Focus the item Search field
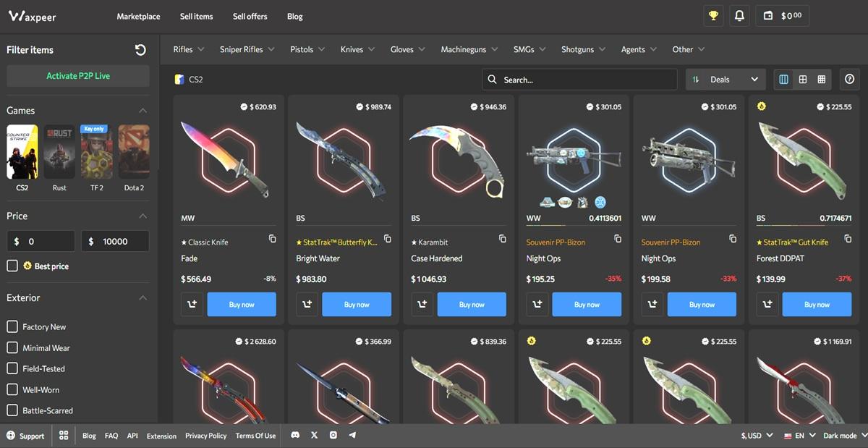Viewport: 868px width, 448px height. pyautogui.click(x=579, y=80)
